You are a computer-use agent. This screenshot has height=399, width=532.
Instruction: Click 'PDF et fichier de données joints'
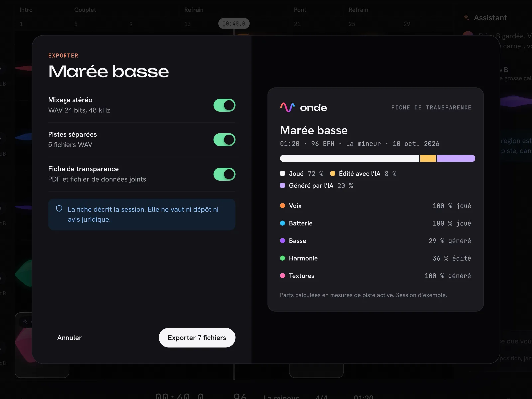tap(97, 179)
